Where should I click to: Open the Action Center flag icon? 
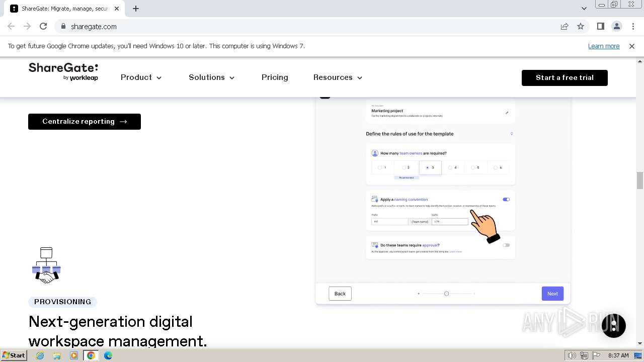click(596, 355)
